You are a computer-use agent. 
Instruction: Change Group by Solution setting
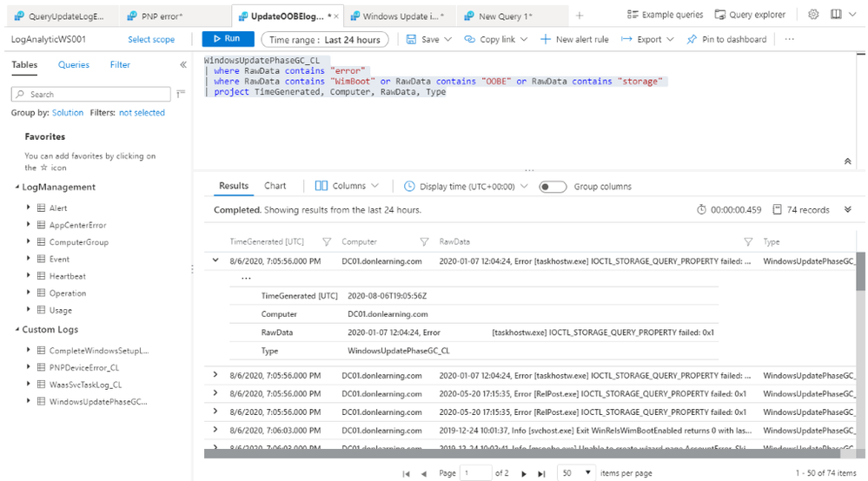click(x=68, y=113)
